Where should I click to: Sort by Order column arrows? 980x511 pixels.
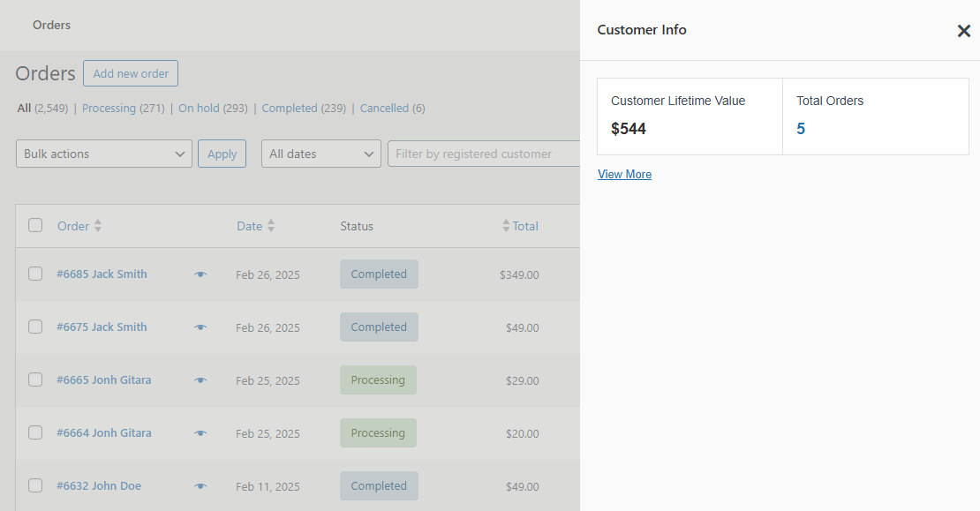pyautogui.click(x=97, y=226)
